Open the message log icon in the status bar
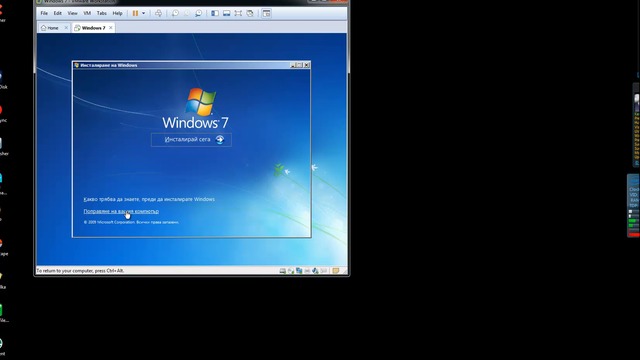Screen dimensions: 640x360 pos(336,271)
